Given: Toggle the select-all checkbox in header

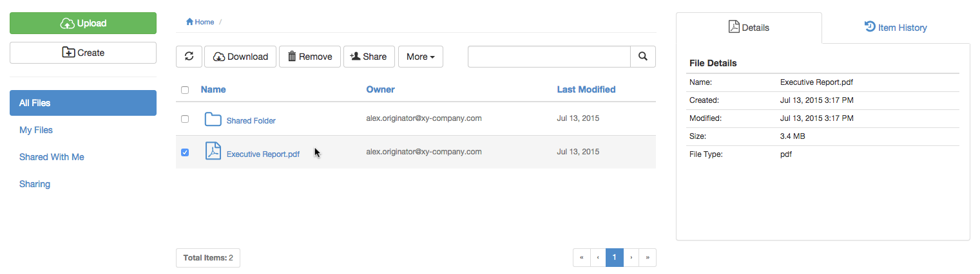Looking at the screenshot, I should [x=185, y=90].
